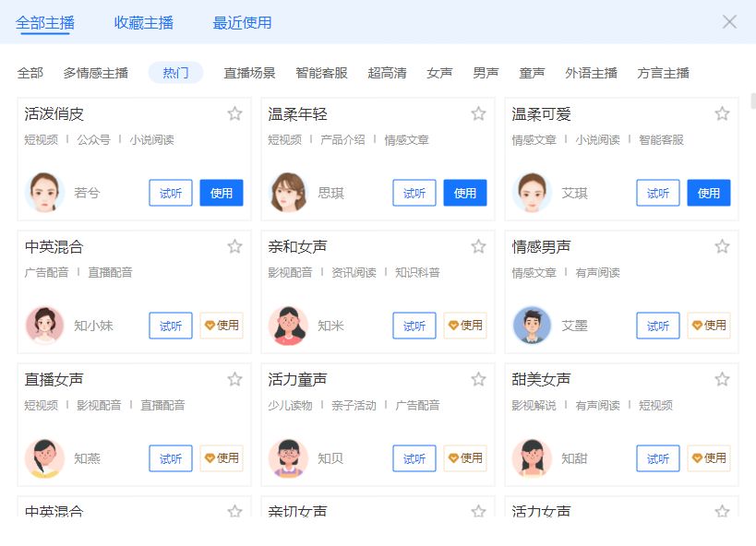Favorite the 甜美女声 voice card star
The height and width of the screenshot is (546, 756).
point(722,379)
